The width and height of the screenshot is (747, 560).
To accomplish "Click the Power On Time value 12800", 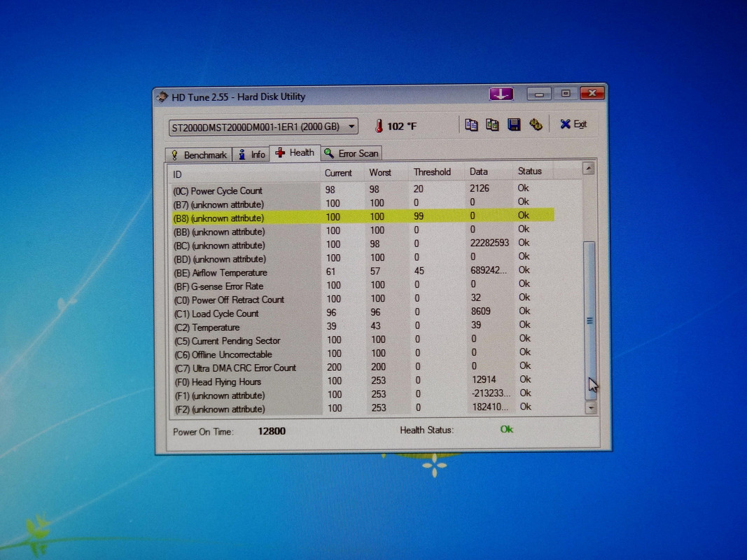I will point(272,431).
